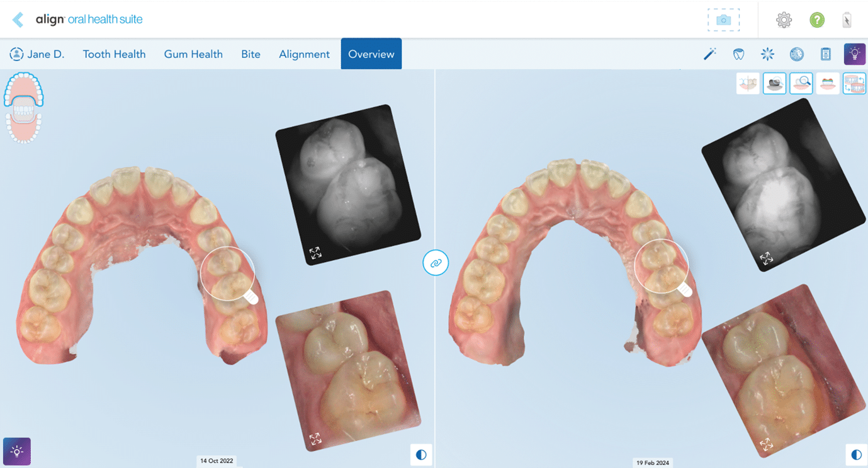The height and width of the screenshot is (468, 868).
Task: Click the 2022 color tooth thumbnail
Action: (x=348, y=370)
